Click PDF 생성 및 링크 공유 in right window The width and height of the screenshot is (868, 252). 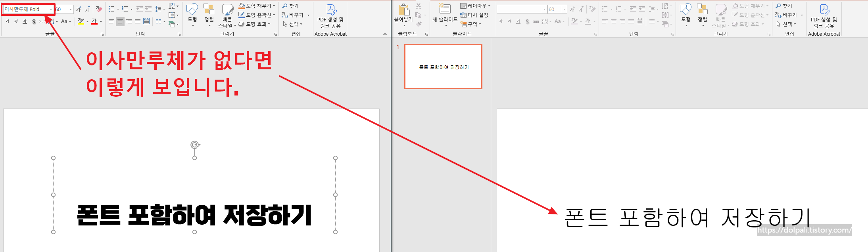coord(824,16)
